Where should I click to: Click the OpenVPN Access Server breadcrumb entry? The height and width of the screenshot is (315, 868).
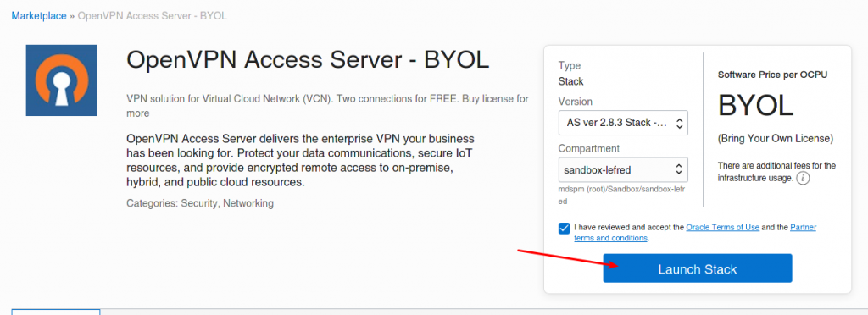pos(153,16)
